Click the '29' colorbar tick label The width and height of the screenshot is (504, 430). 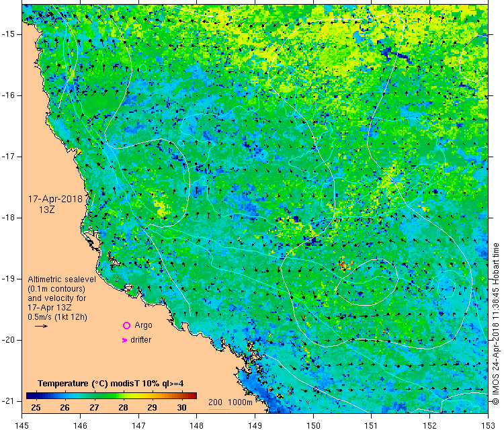point(153,408)
